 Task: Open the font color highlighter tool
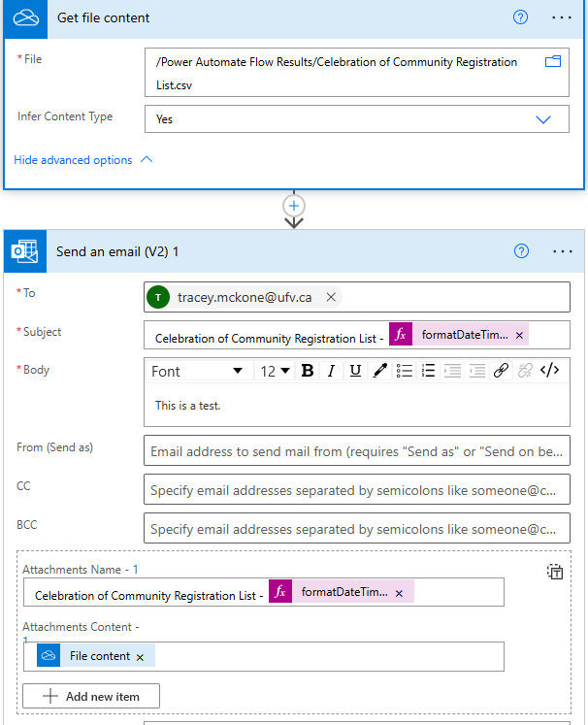[x=380, y=371]
